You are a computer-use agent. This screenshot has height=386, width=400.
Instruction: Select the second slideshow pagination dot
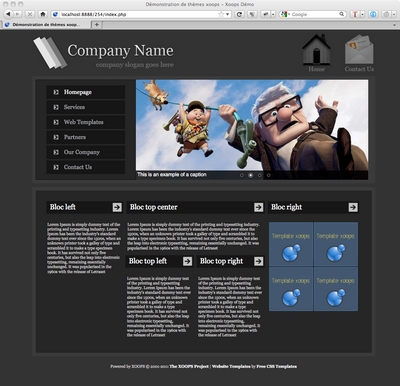[251, 175]
